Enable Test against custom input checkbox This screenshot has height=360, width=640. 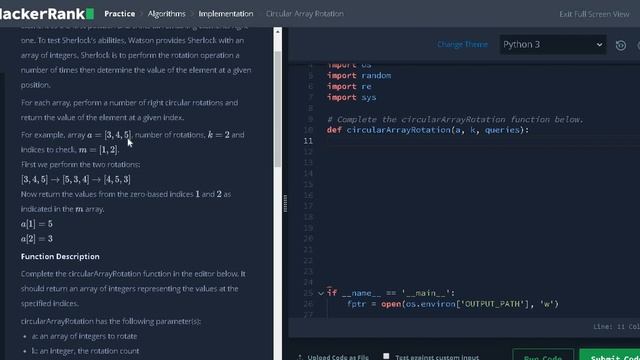point(386,356)
